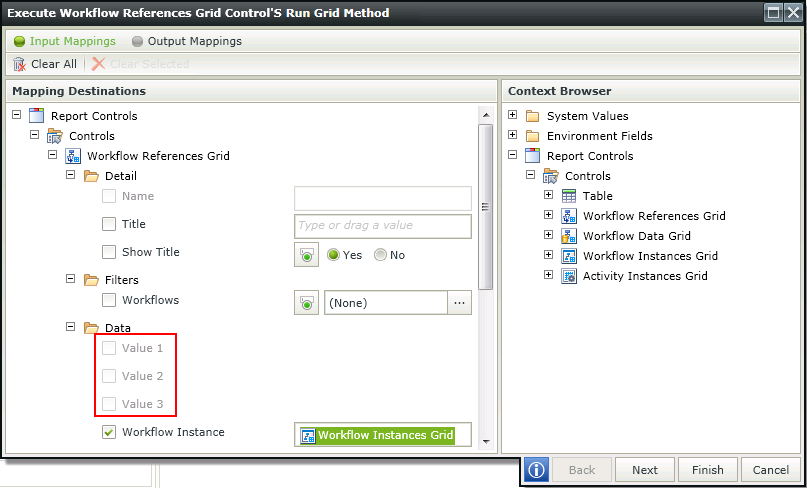Viewport: 807px width, 488px height.
Task: Collapse the Detail folder
Action: pyautogui.click(x=71, y=174)
